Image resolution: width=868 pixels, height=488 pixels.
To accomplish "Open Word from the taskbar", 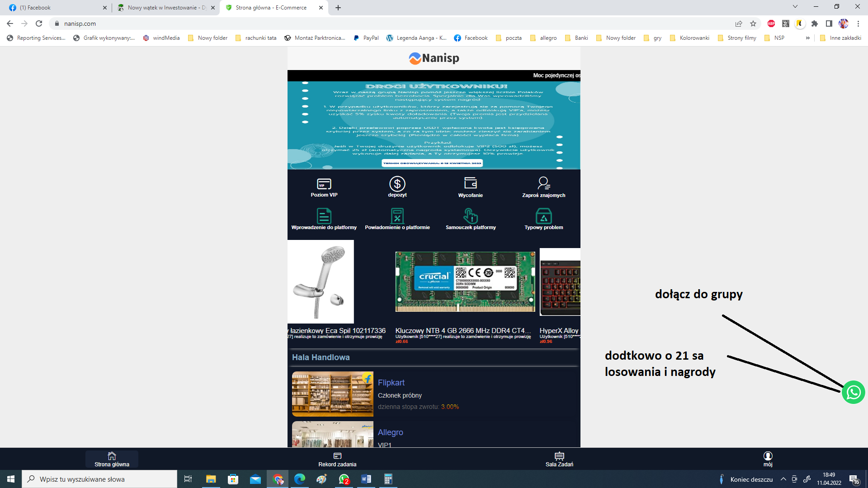I will pos(366,479).
